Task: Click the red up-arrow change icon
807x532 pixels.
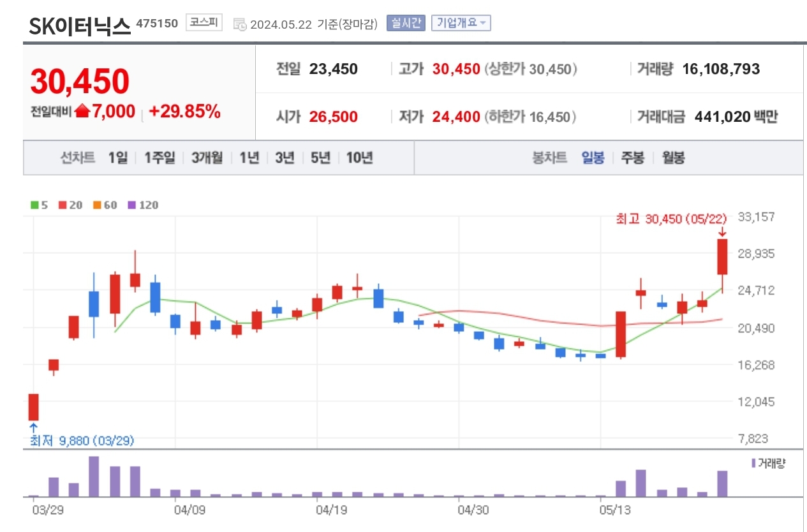Action: (82, 112)
